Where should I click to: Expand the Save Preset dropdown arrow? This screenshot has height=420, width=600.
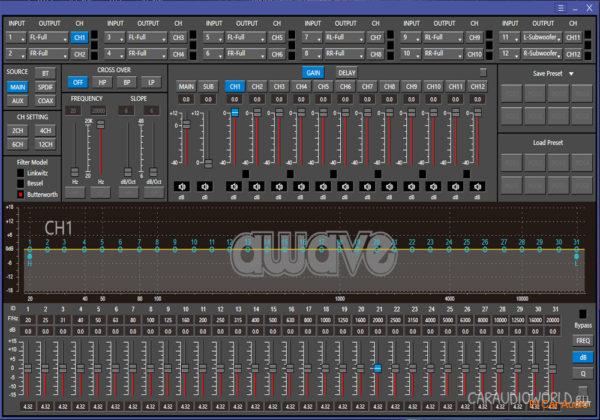571,73
